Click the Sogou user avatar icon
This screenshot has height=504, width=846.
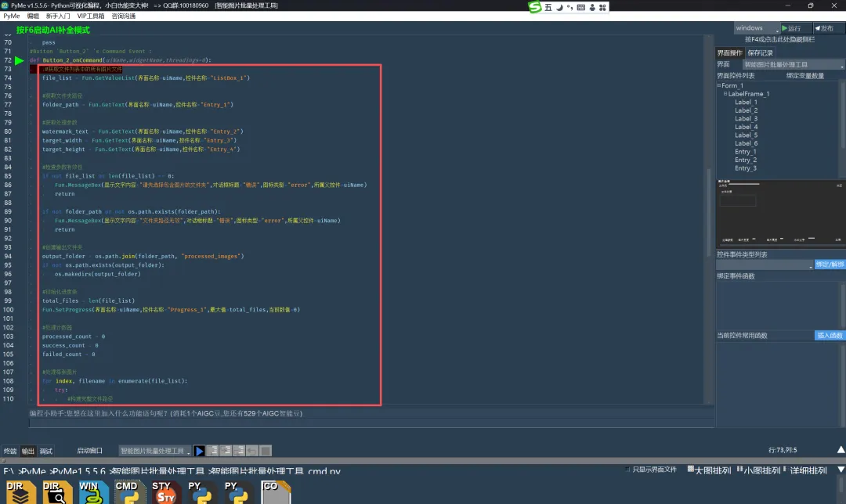point(592,7)
